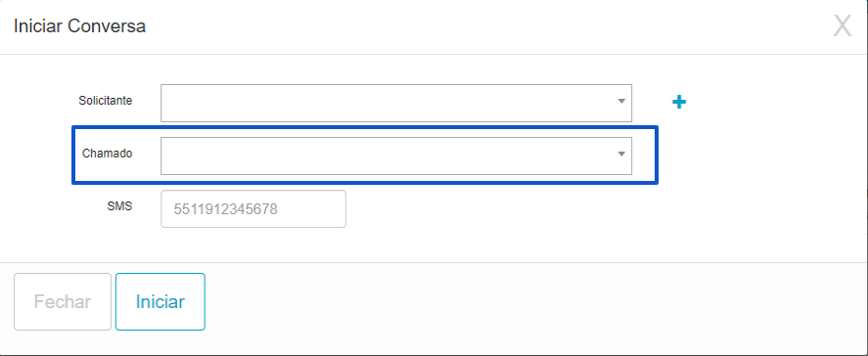Click the dialog header bar
Screen dimensions: 868x356
click(434, 27)
